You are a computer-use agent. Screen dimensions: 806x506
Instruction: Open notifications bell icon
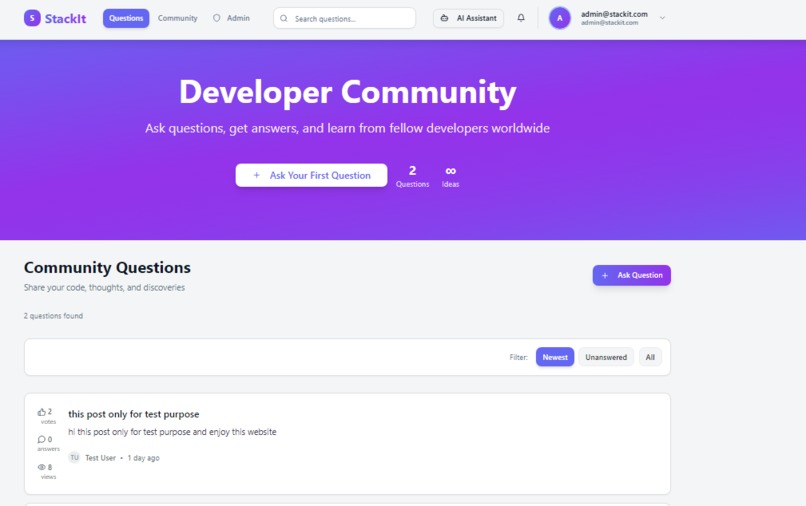coord(521,18)
